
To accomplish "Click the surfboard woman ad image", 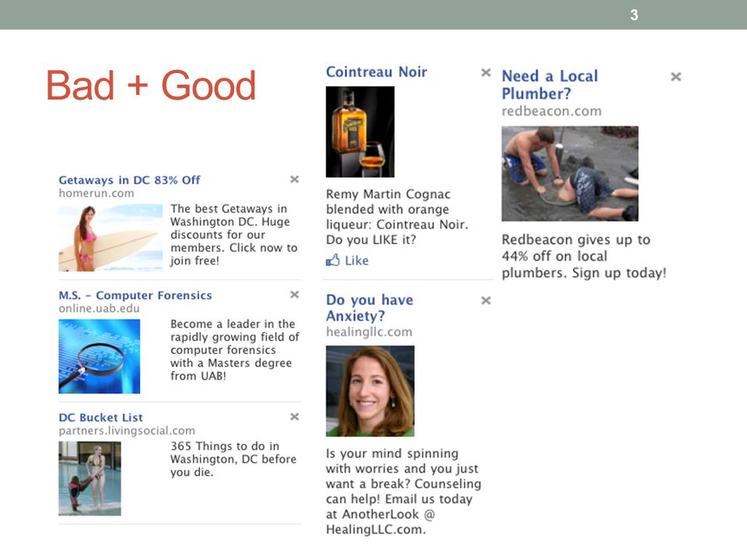I will coord(110,238).
